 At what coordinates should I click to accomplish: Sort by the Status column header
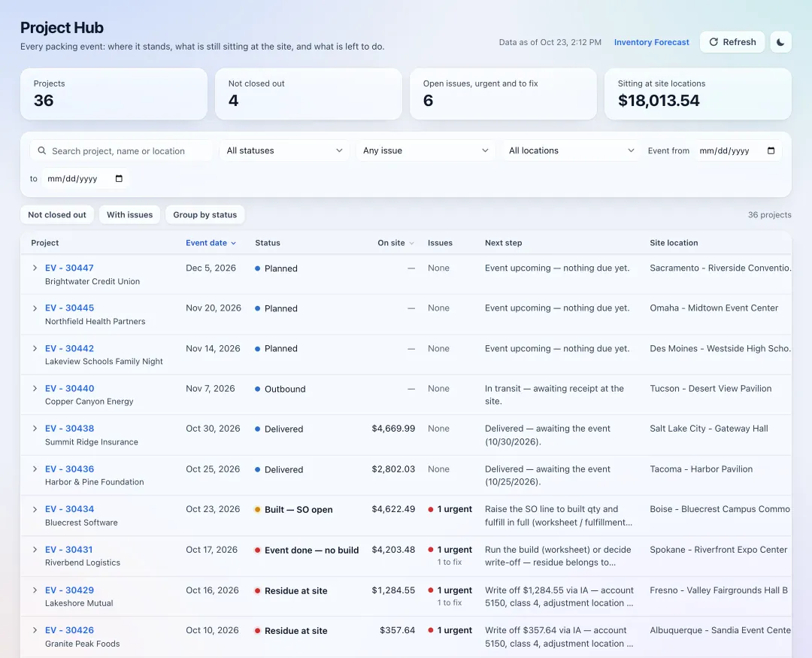pos(268,243)
